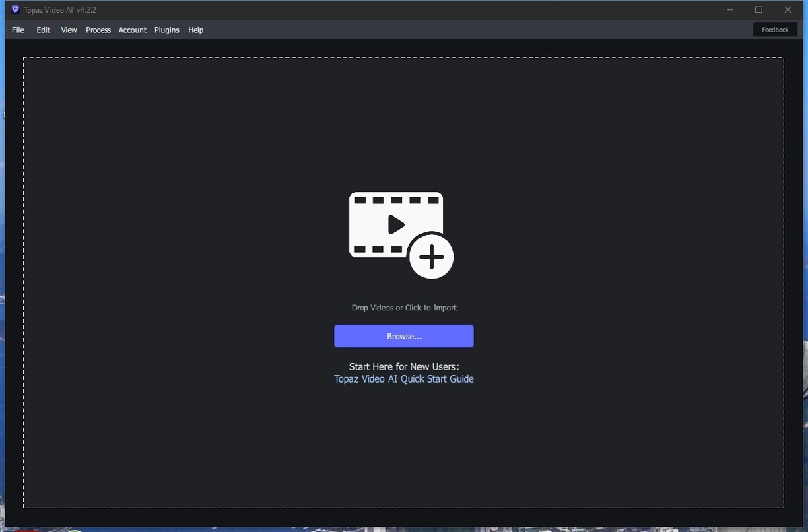
Task: Open the Account menu
Action: pyautogui.click(x=133, y=30)
